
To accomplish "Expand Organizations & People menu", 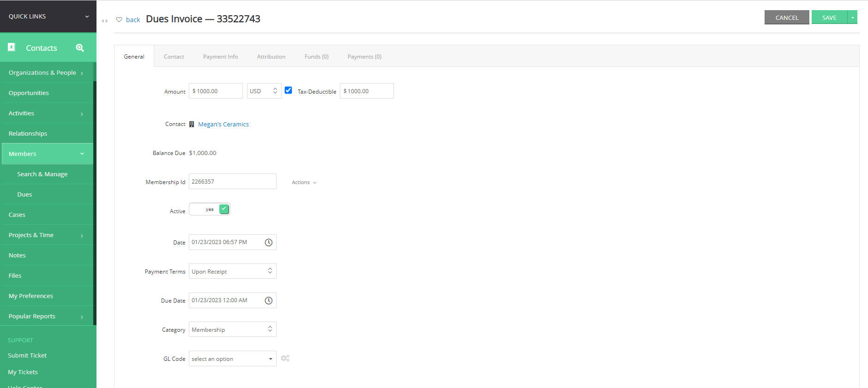I will 47,72.
